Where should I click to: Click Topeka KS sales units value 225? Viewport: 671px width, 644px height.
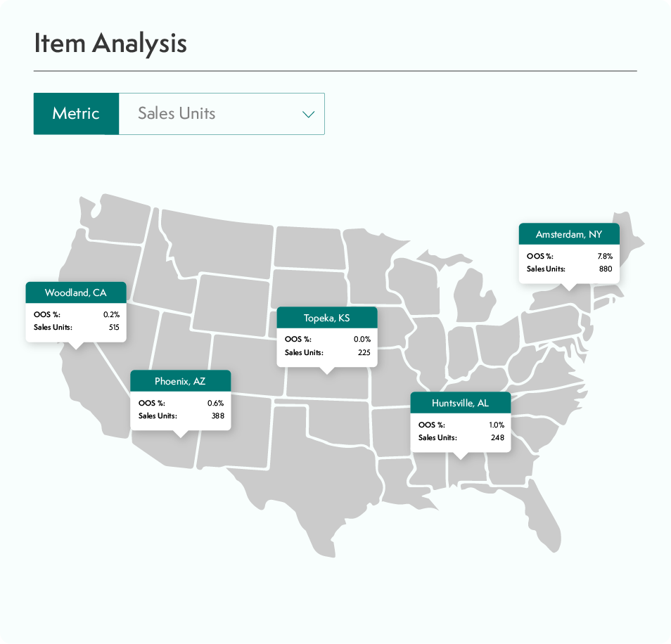tap(364, 352)
